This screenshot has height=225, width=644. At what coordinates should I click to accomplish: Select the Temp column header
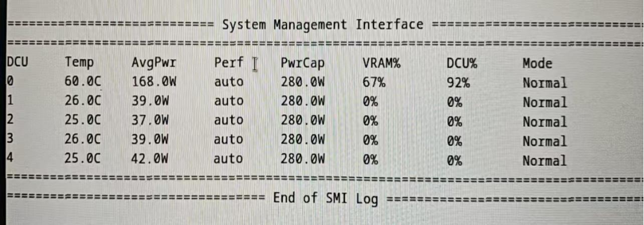point(79,63)
